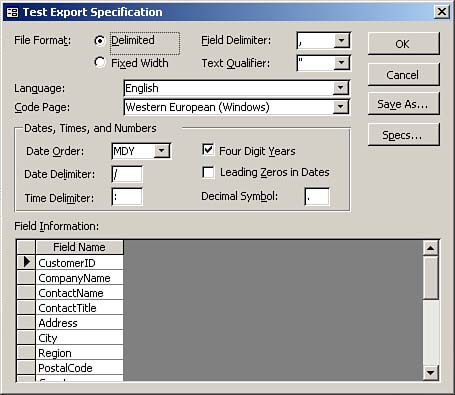
Task: Open the Field Delimiter dropdown
Action: [x=341, y=41]
